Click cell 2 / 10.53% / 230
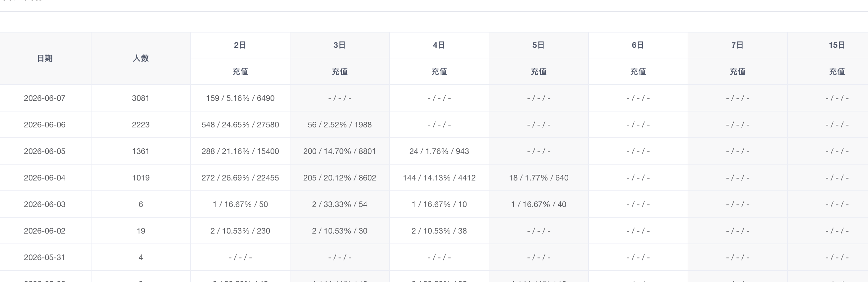The image size is (868, 282). point(240,231)
